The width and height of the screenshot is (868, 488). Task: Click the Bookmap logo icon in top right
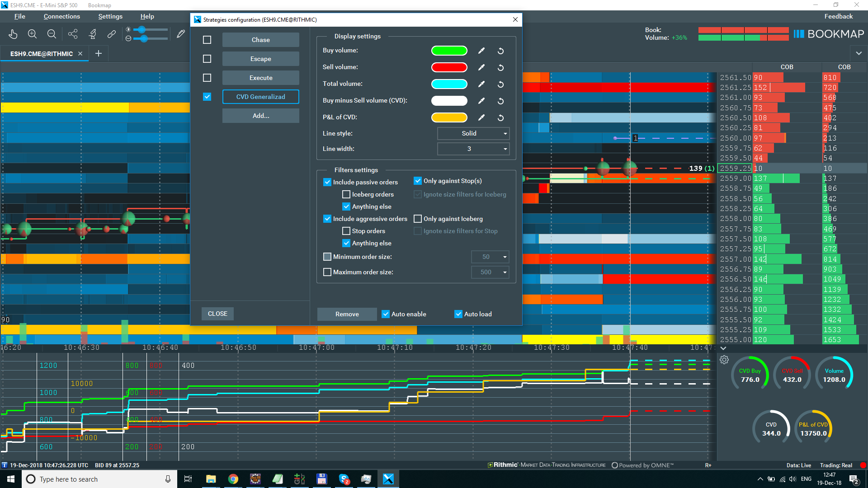click(x=800, y=34)
